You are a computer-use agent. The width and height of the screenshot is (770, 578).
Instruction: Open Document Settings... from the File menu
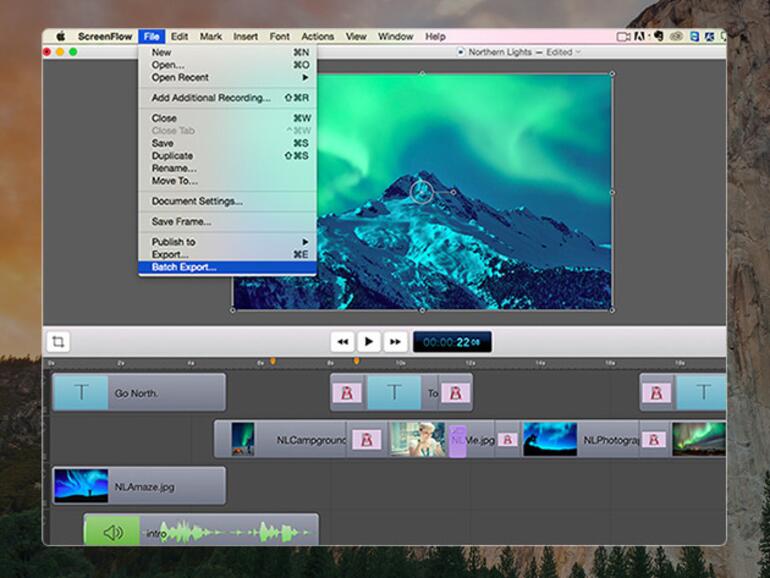[227, 201]
